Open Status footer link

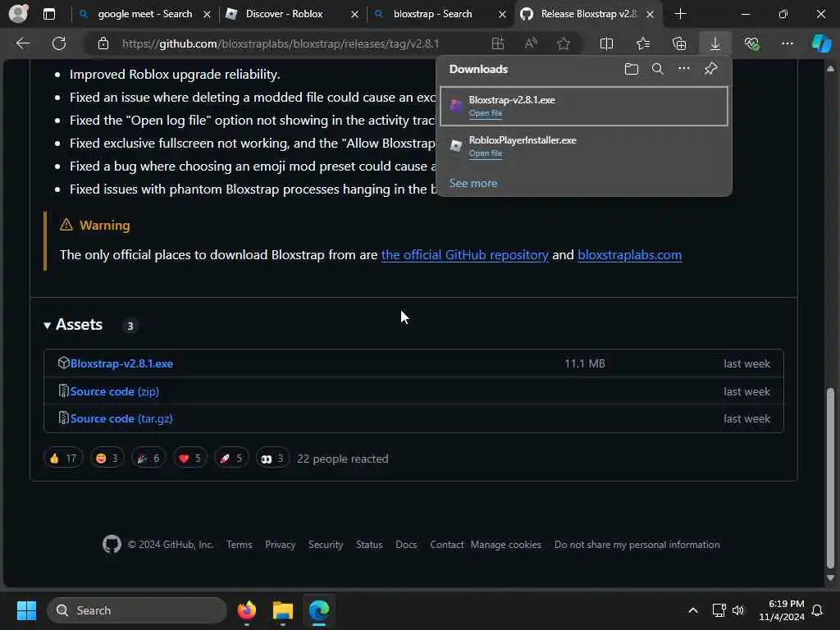[369, 545]
